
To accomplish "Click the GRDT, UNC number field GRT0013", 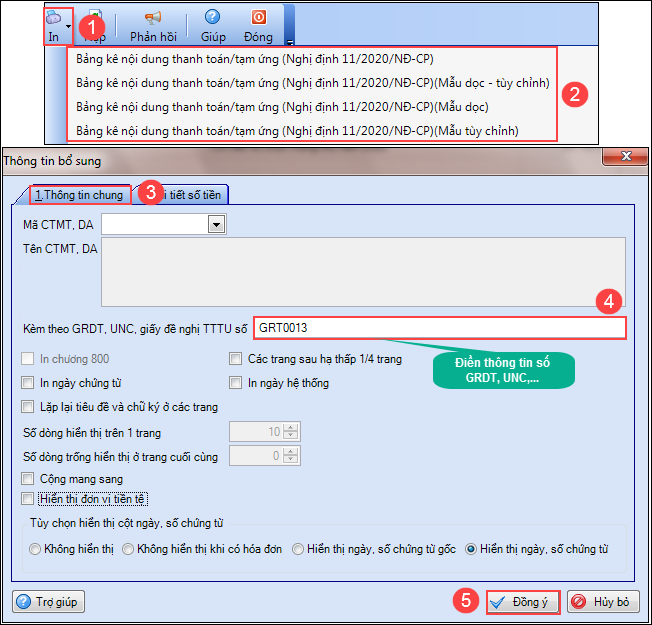I will (440, 328).
